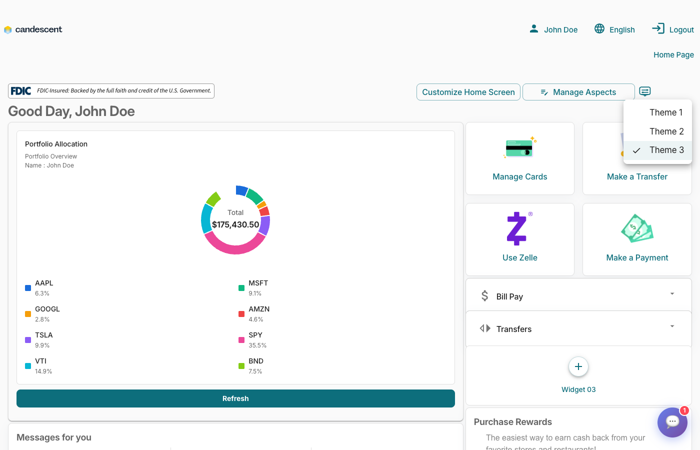
Task: Click the theme selector icon beside Manage Aspects
Action: point(645,92)
